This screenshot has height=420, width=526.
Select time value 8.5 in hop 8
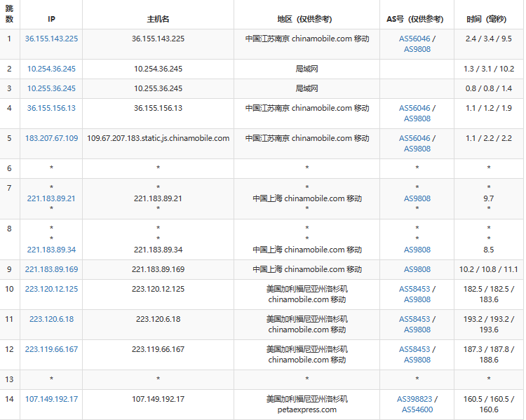click(489, 250)
